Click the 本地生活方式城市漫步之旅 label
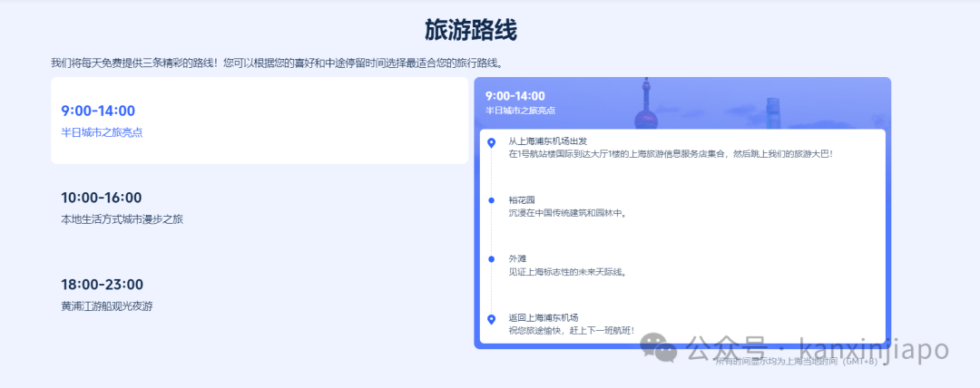This screenshot has width=980, height=388. point(122,219)
